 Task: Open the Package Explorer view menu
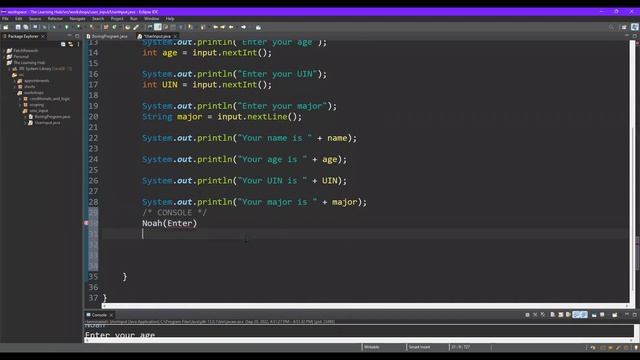pos(78,44)
